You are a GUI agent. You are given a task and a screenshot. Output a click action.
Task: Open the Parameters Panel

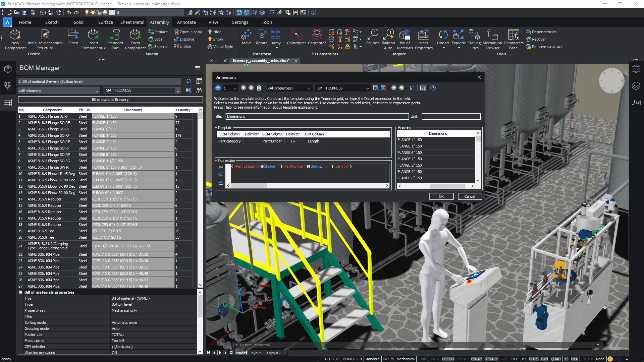pyautogui.click(x=514, y=35)
